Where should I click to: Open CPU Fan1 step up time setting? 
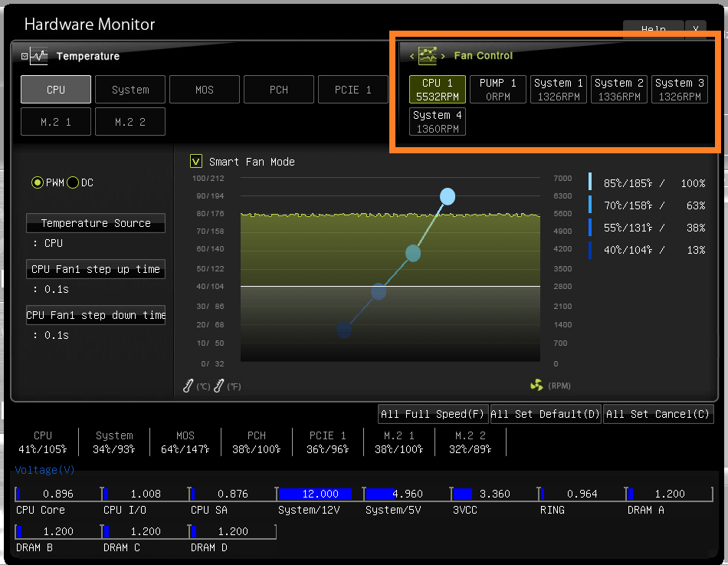(96, 269)
